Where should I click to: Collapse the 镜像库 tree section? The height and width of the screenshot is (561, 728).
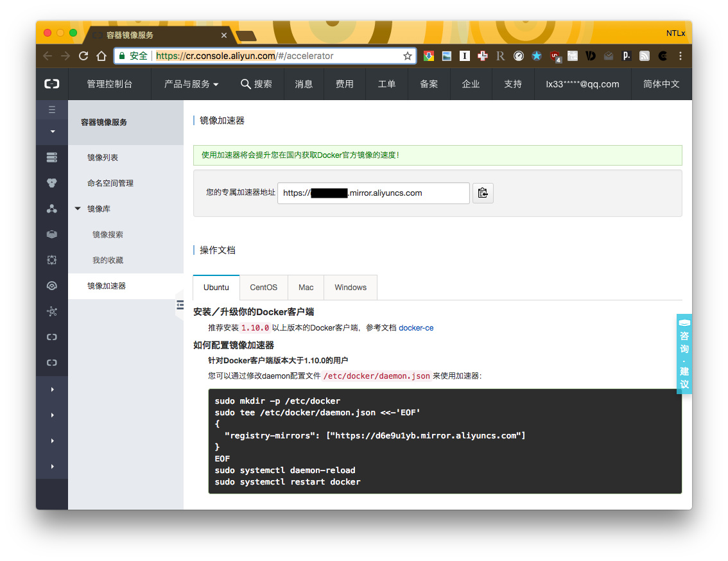coord(78,209)
